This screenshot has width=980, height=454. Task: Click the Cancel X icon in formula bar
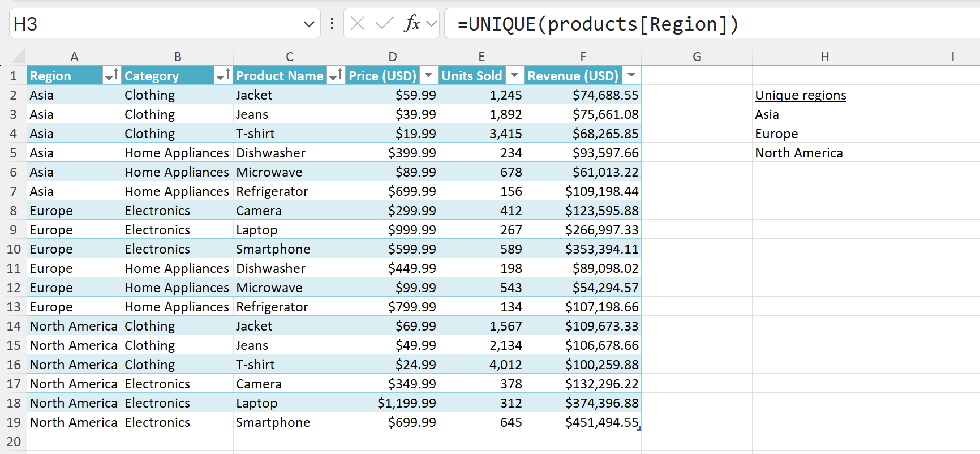358,24
